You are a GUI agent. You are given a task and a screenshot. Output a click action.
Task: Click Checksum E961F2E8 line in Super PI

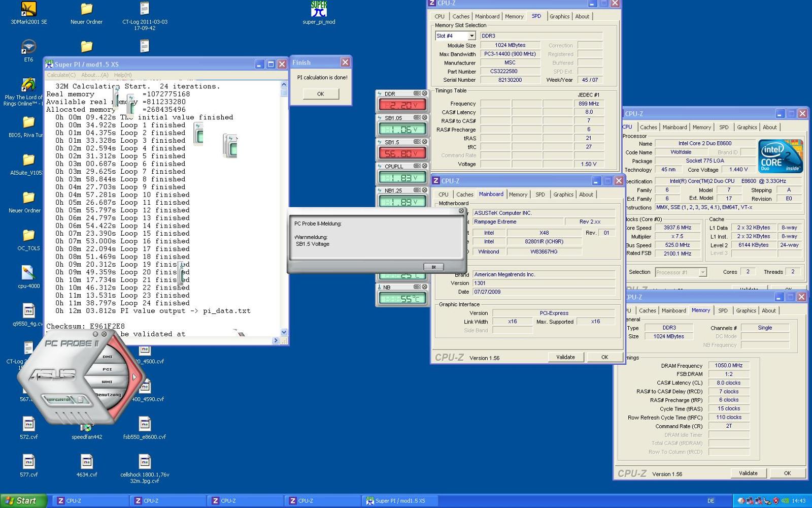(x=85, y=326)
